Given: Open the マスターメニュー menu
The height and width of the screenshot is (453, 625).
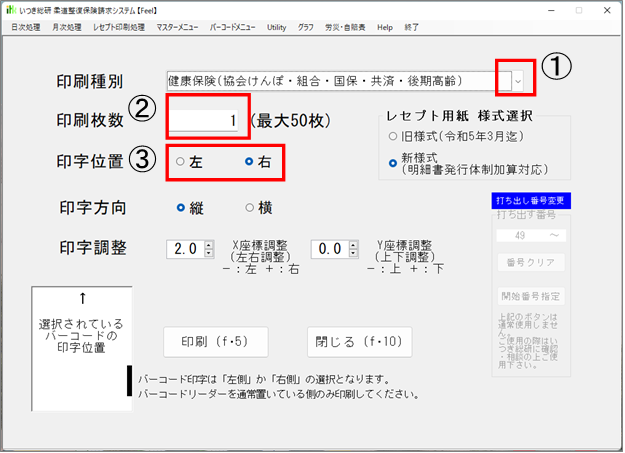Looking at the screenshot, I should click(177, 28).
